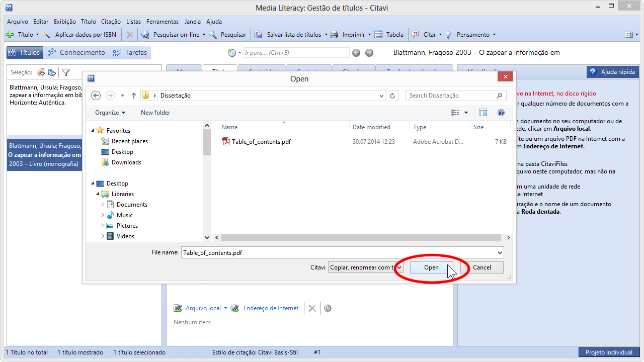This screenshot has height=362, width=644.
Task: Collapse the Favorites tree node
Action: 93,131
